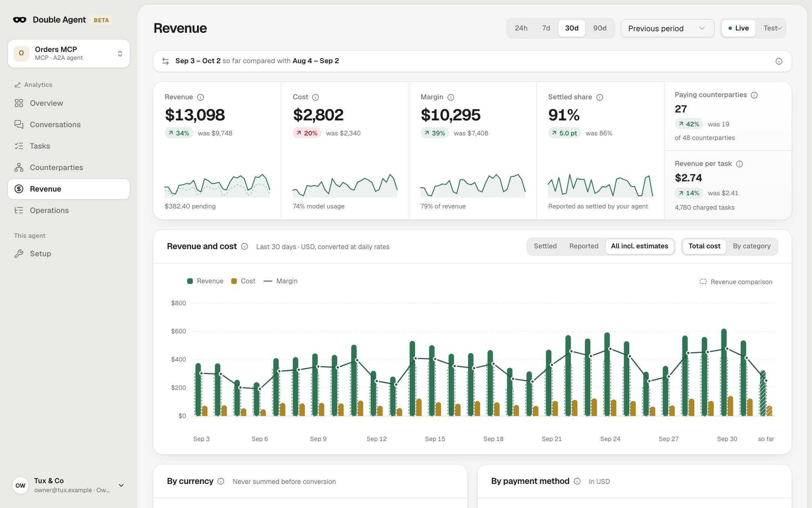Click 'of 48 counterparties' text
This screenshot has width=812, height=508.
point(704,138)
